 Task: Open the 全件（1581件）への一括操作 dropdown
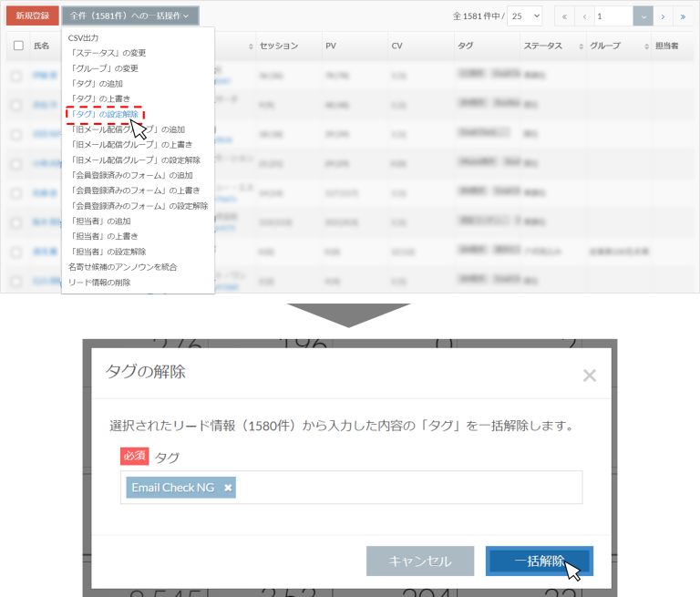click(x=130, y=15)
